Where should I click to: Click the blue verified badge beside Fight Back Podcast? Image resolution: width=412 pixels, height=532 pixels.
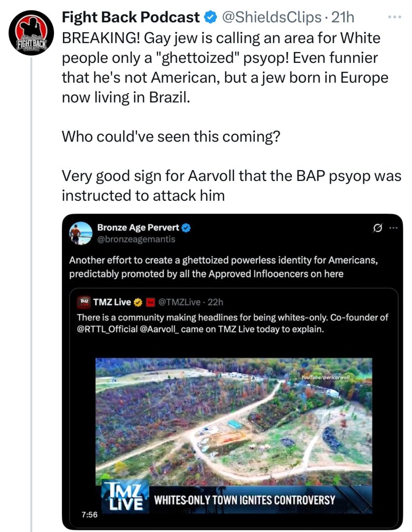210,18
